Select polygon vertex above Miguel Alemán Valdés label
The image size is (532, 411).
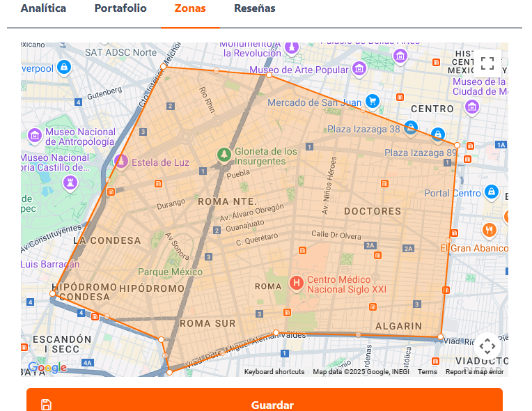[x=276, y=332]
